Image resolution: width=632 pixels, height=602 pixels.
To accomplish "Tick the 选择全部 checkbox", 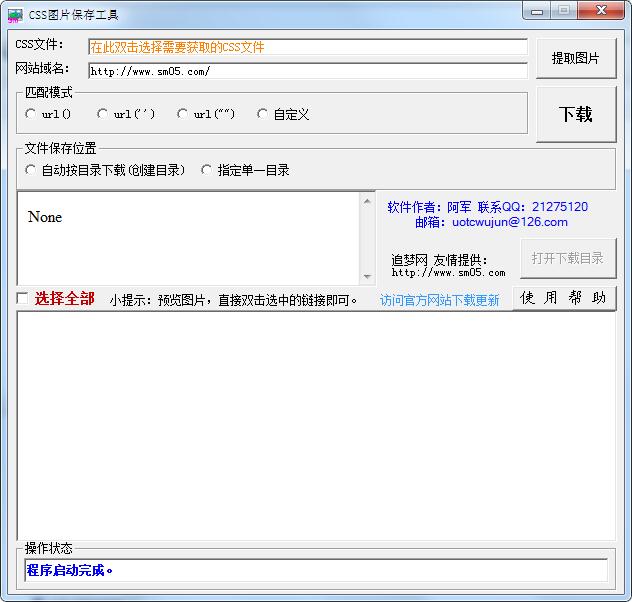I will (x=22, y=299).
